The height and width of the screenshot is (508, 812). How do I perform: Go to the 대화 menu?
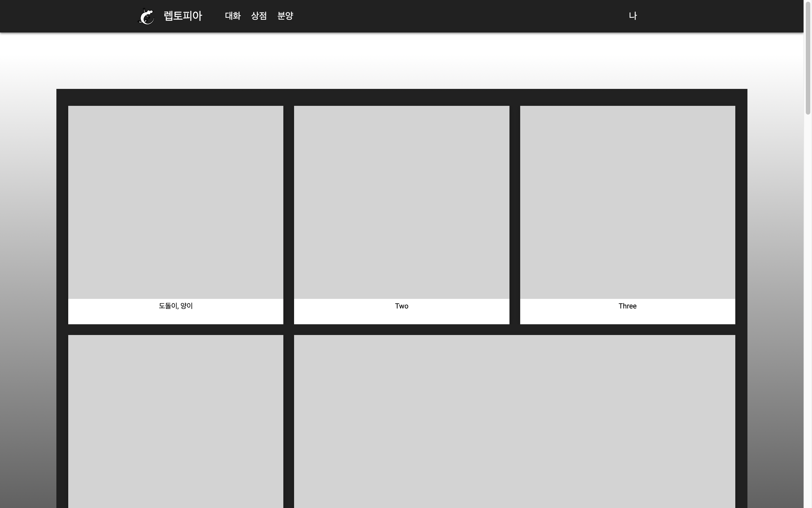pyautogui.click(x=233, y=16)
